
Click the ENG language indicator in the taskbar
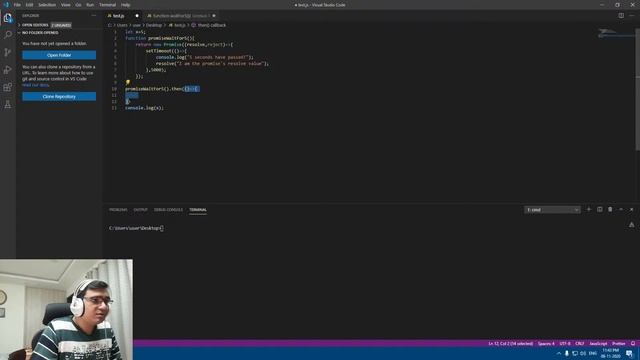point(593,353)
